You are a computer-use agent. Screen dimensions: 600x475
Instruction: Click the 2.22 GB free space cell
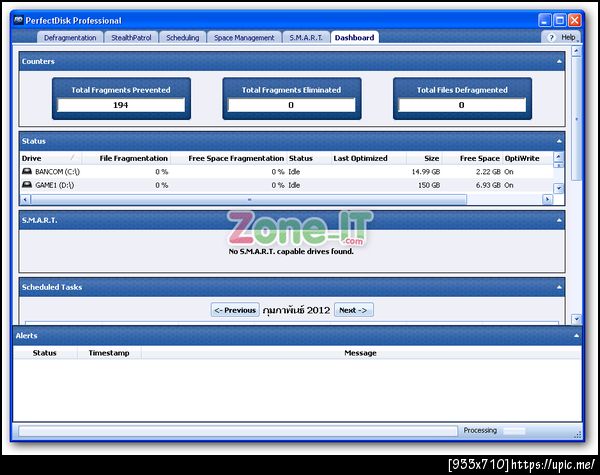(488, 172)
